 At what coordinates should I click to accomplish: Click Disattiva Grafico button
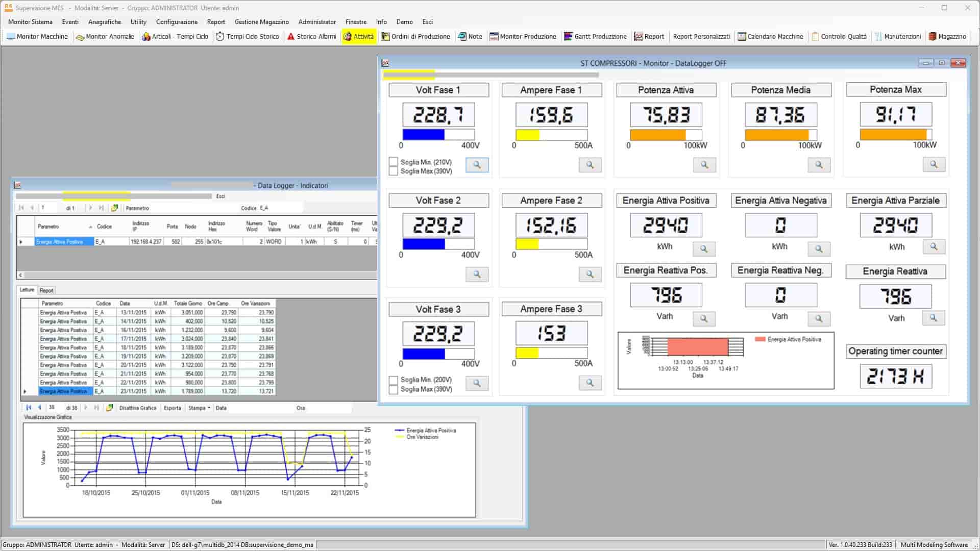click(138, 408)
